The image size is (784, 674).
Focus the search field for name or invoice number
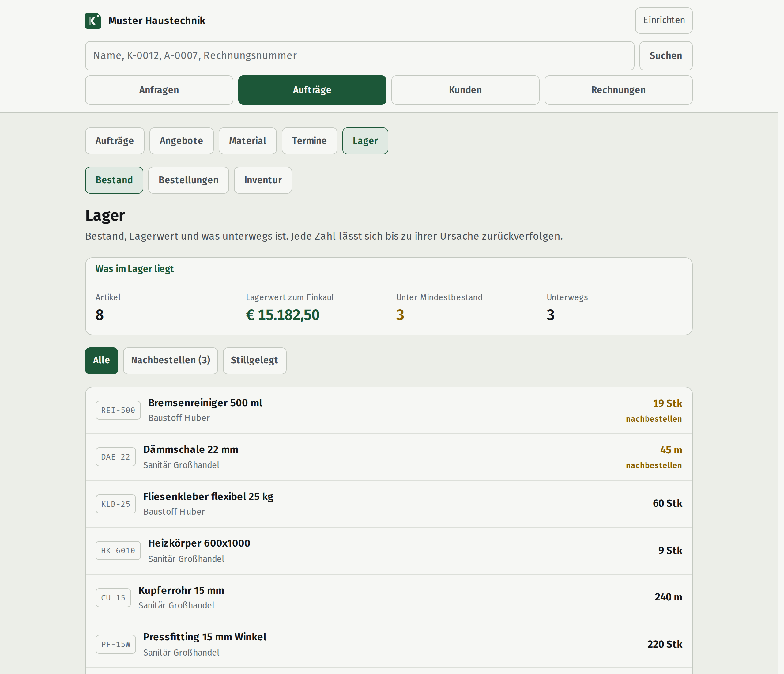360,56
